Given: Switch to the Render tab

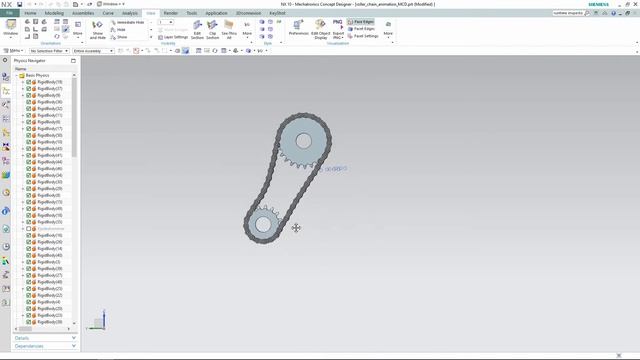Looking at the screenshot, I should pos(171,13).
